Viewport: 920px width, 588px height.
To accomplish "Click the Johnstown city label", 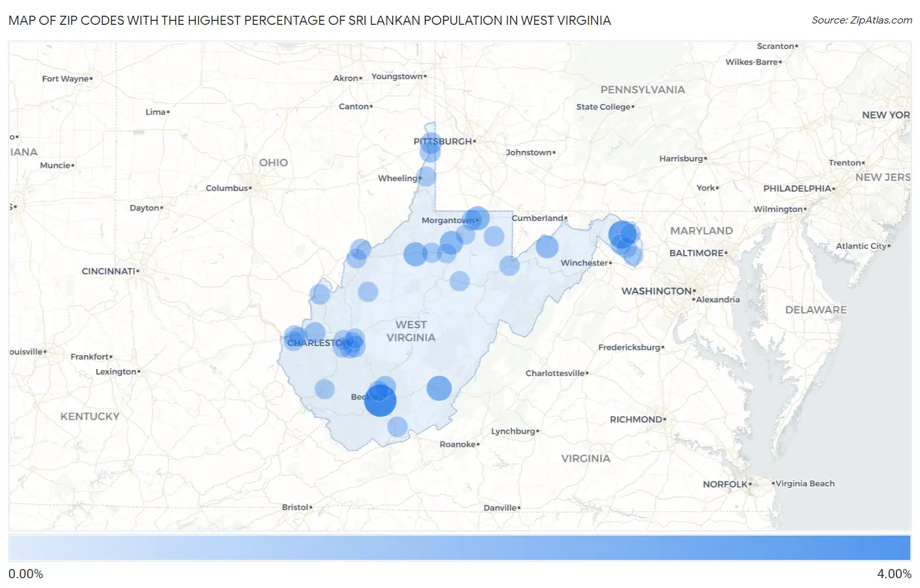I will tap(529, 152).
